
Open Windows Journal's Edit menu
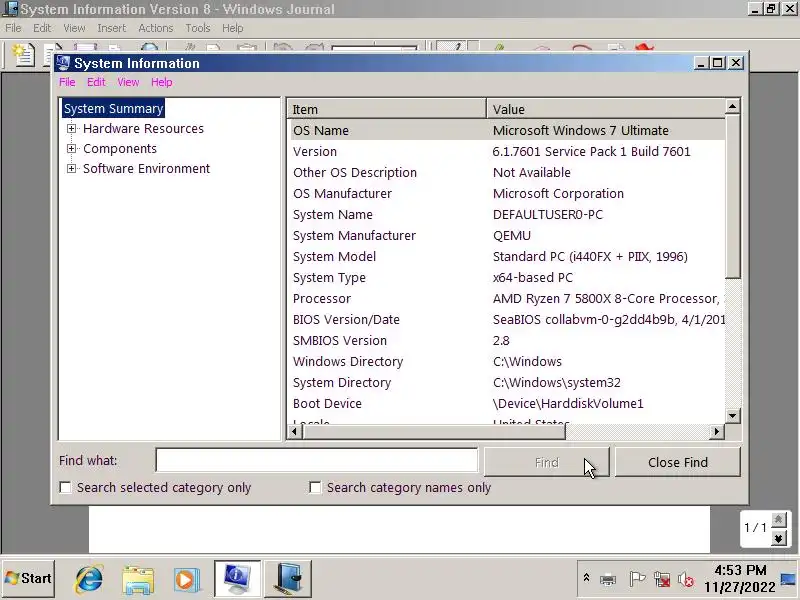[x=42, y=28]
